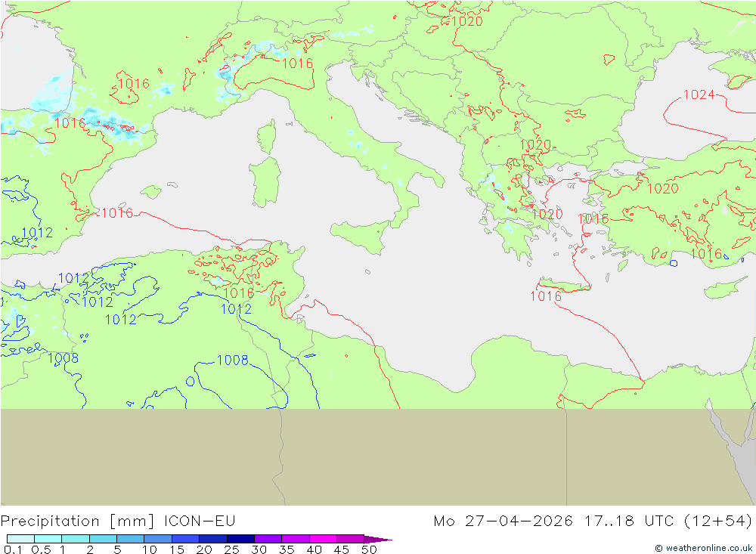756x554 pixels.
Task: Select the 2–5 mm legend color swatch
Action: click(x=103, y=539)
